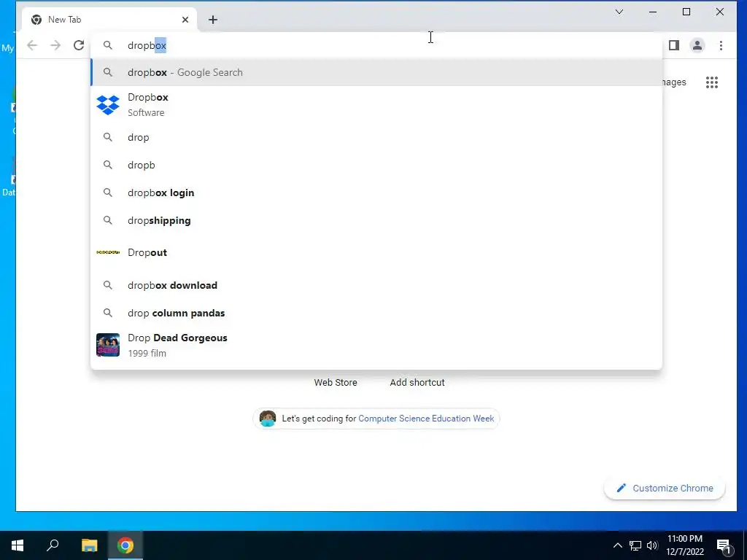Click the Dropbox logo icon in suggestions

coord(108,105)
